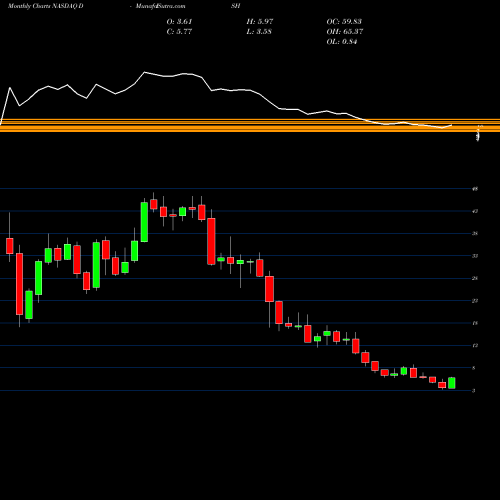Click the price axis label '3'
500x500 pixels.
[474, 391]
